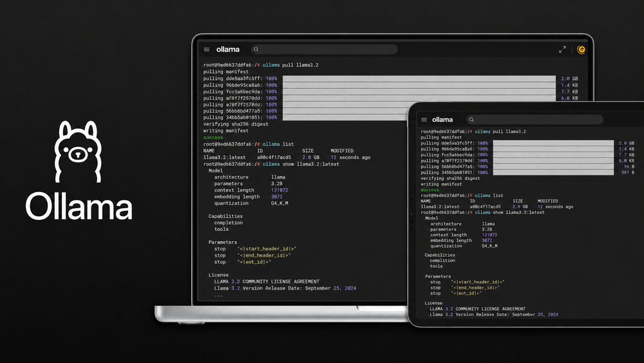Screen dimensions: 644x363
Task: Click quantization value 'Q4_K_M' on laptop
Action: 279,204
